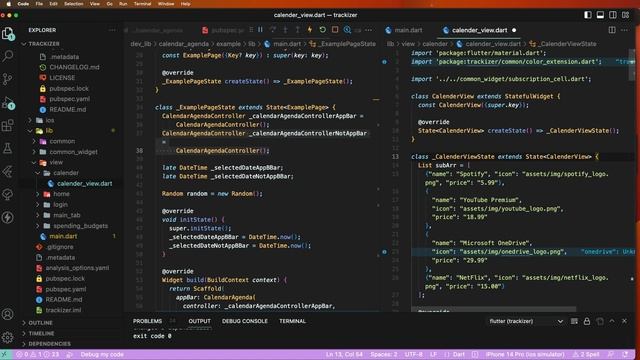Image resolution: width=640 pixels, height=360 pixels.
Task: Close the bottom panel
Action: [x=624, y=321]
